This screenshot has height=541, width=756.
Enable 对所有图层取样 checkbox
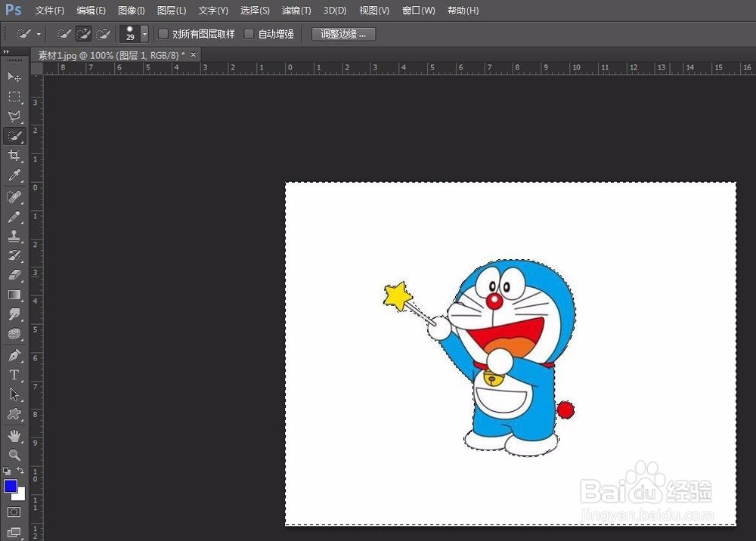click(x=163, y=34)
